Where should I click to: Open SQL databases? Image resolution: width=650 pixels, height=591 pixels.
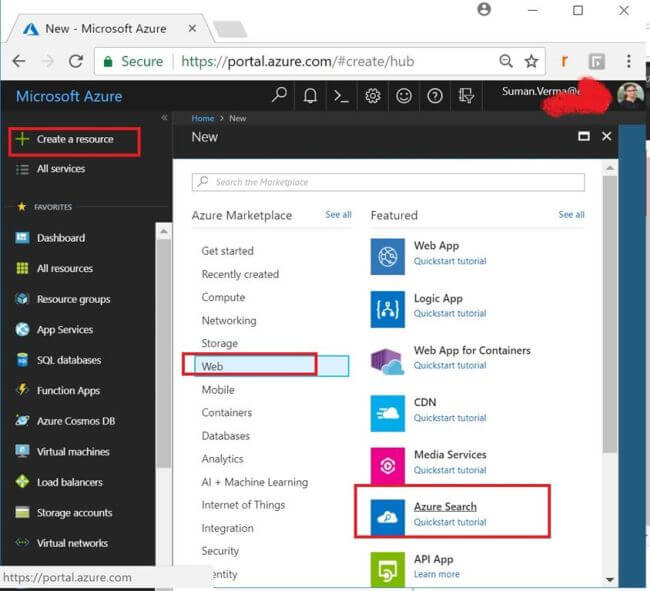69,360
